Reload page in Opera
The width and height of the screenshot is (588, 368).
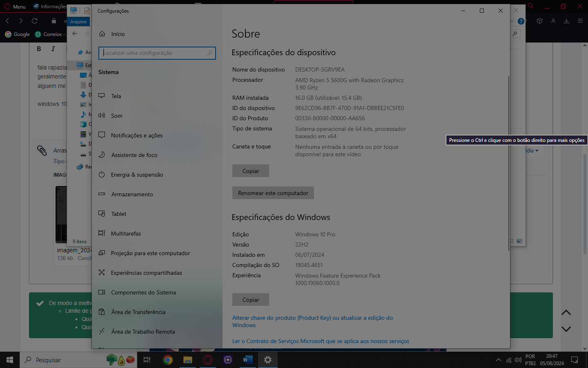35,21
